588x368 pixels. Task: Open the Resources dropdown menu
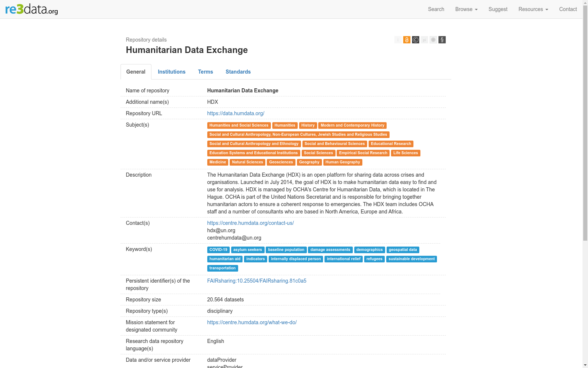(533, 9)
